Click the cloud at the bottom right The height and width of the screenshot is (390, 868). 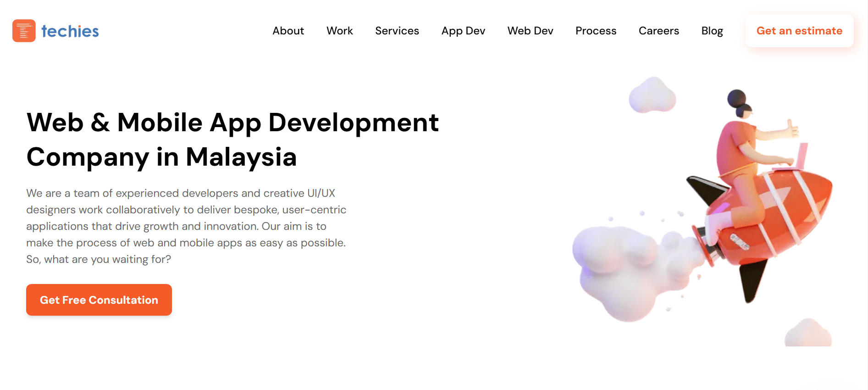pyautogui.click(x=807, y=334)
